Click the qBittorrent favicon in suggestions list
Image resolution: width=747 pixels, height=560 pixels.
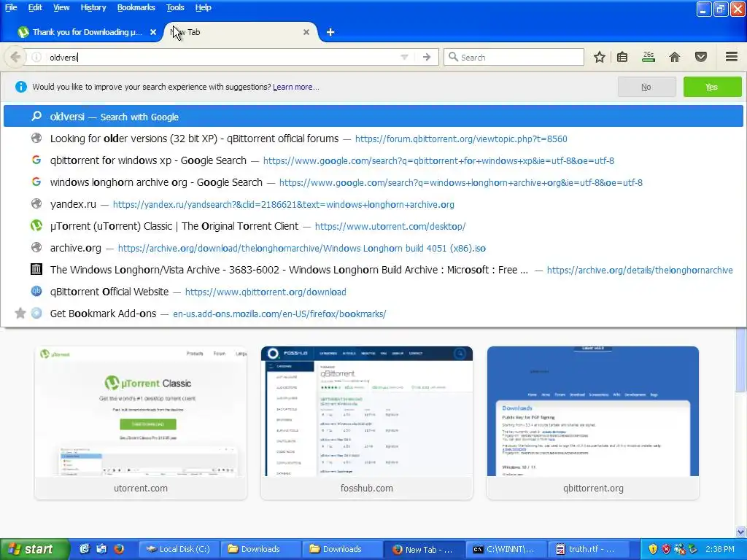coord(36,292)
